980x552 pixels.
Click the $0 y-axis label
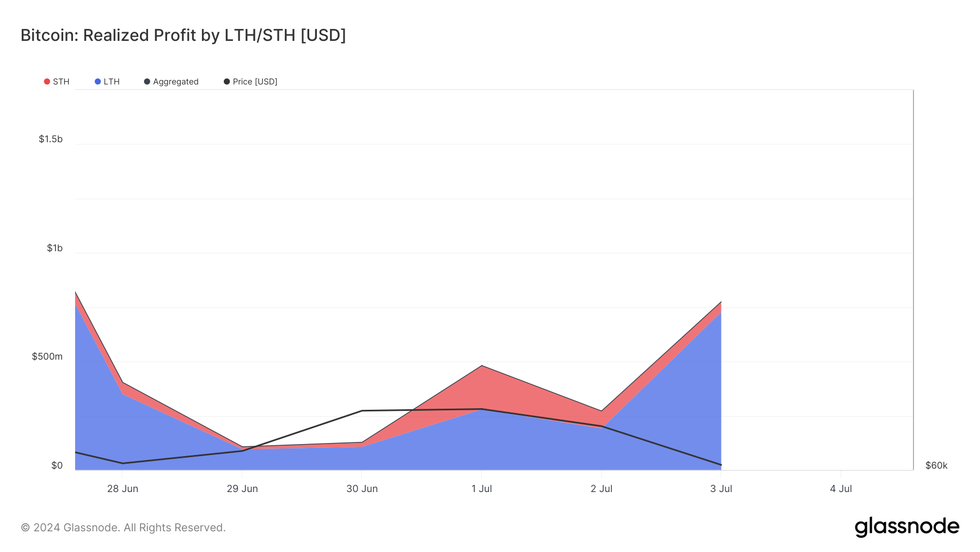[x=57, y=465]
